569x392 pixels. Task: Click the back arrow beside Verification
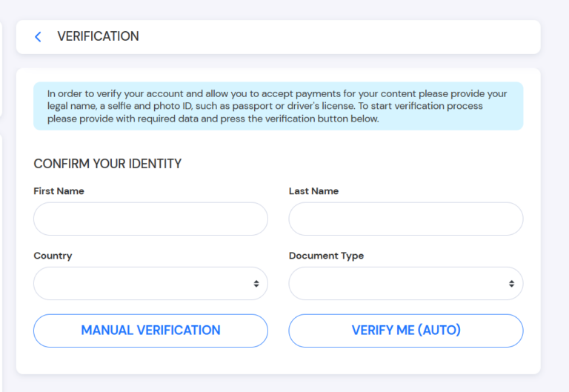(x=38, y=36)
